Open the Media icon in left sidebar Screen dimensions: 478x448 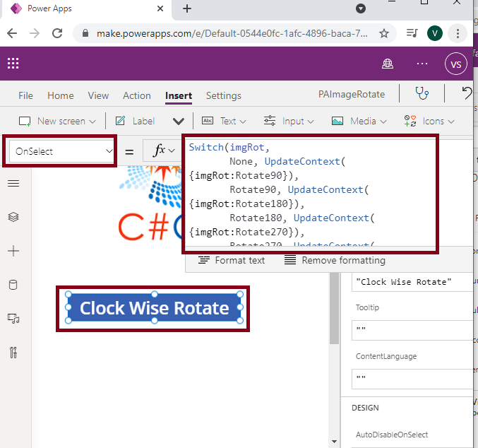click(x=13, y=319)
